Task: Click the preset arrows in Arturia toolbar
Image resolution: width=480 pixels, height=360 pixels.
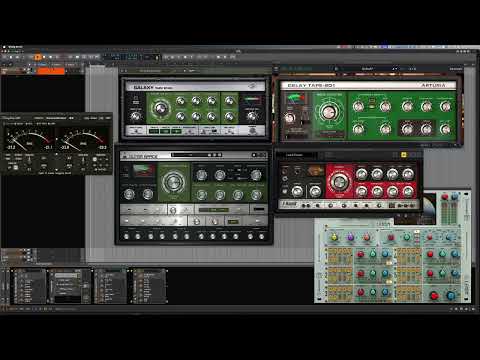Action: point(395,69)
